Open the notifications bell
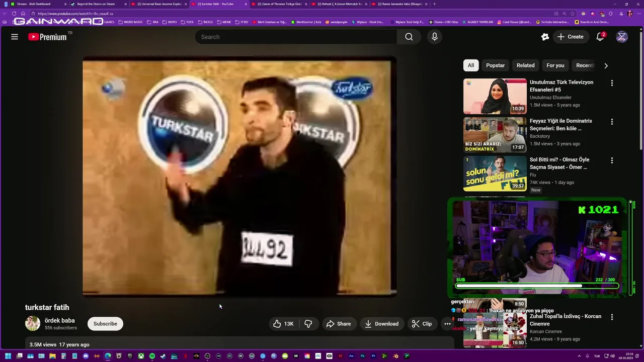The width and height of the screenshot is (644, 362). (x=600, y=37)
